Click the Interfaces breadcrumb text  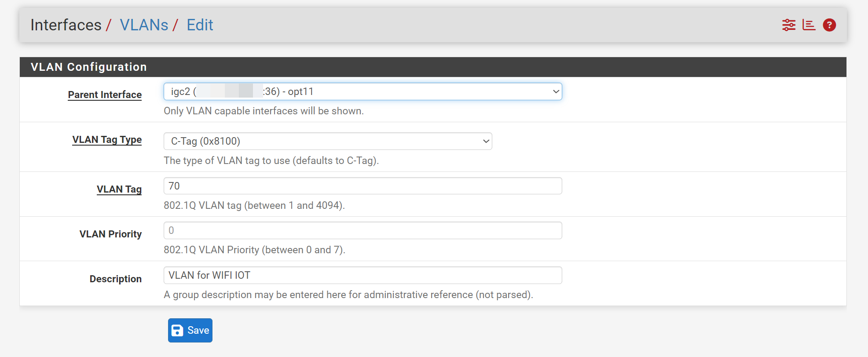point(66,25)
